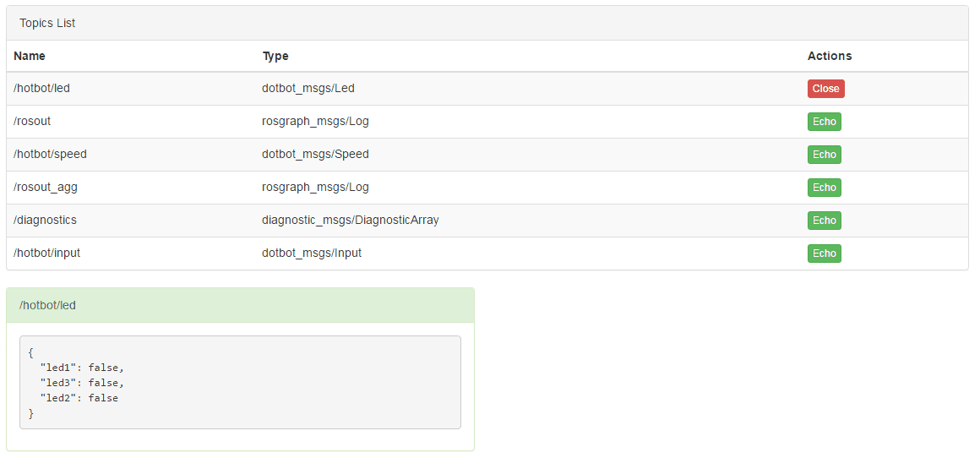The image size is (980, 458).
Task: Click the diagnostic_msgs/DiagnosticArray type cell
Action: 350,220
